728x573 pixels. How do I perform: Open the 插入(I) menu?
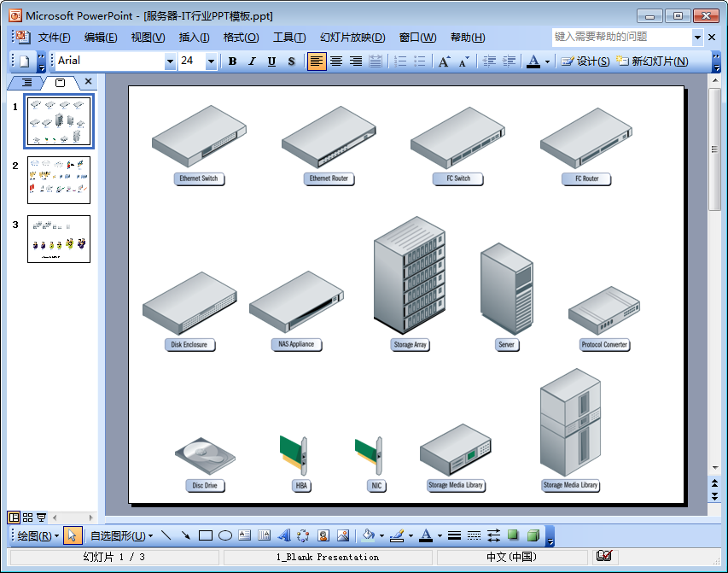click(x=194, y=38)
